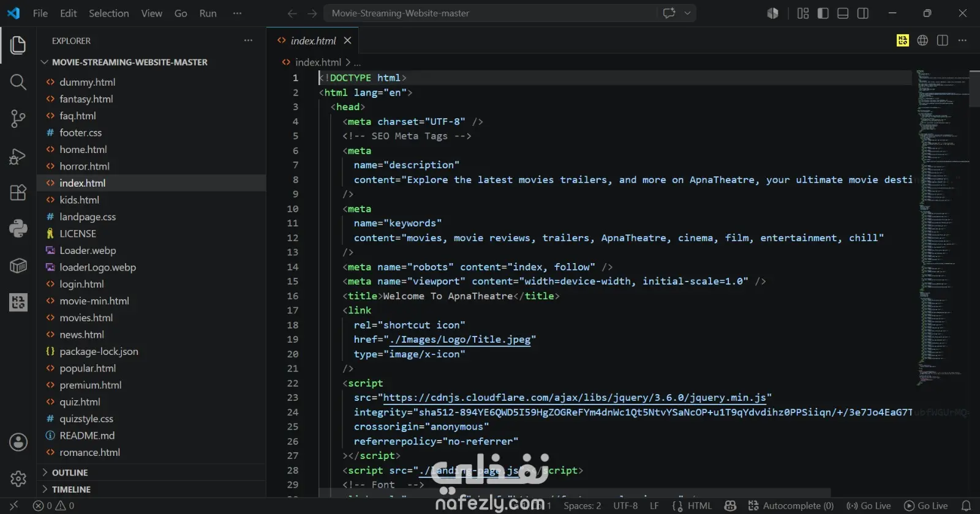The height and width of the screenshot is (514, 980).
Task: Open the notifications bell in status bar
Action: pyautogui.click(x=966, y=506)
